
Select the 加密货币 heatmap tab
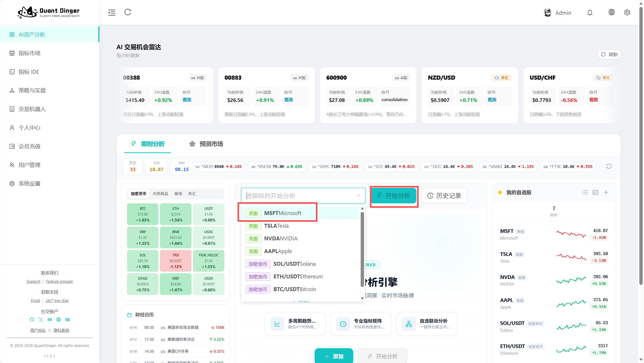click(138, 194)
